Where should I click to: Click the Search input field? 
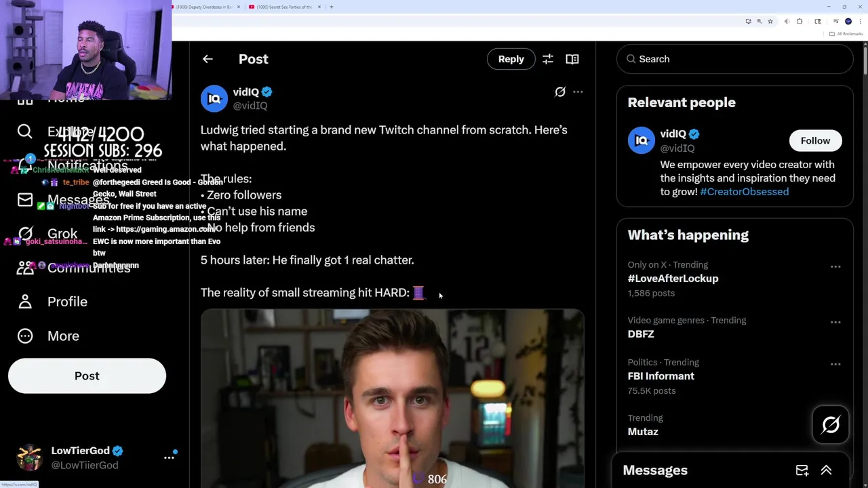(x=735, y=59)
